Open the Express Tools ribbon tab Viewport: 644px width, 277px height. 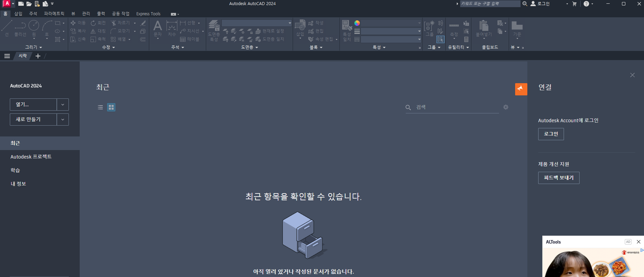148,14
